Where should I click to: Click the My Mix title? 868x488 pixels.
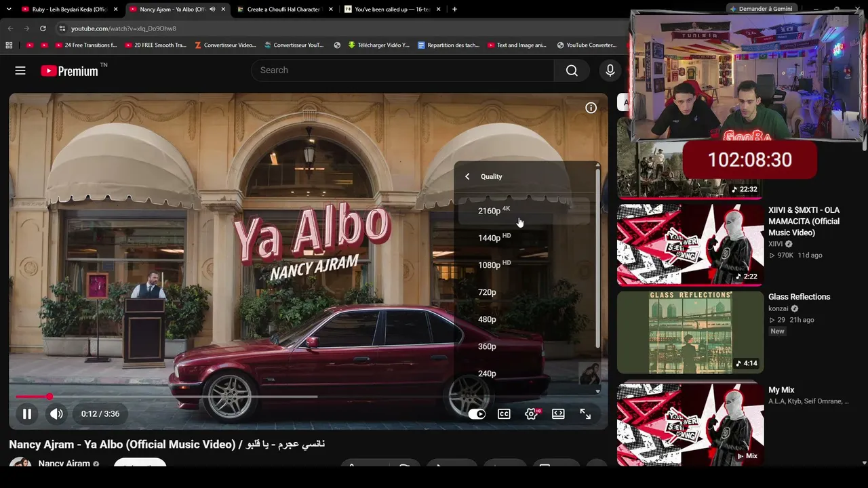click(x=781, y=390)
